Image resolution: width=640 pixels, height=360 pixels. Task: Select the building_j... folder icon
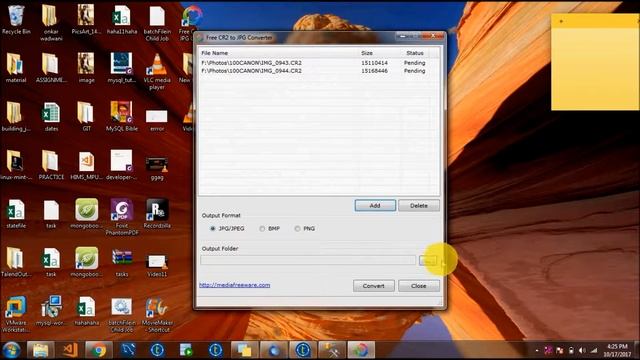pyautogui.click(x=16, y=116)
